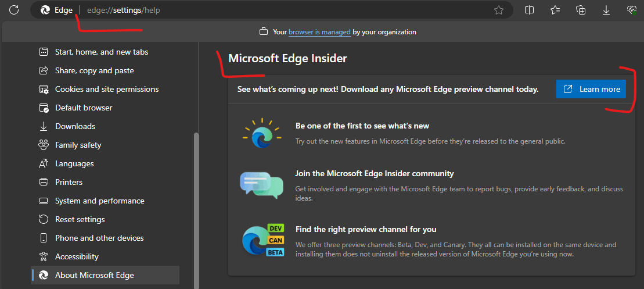Click the Family safety icon
The width and height of the screenshot is (644, 289).
tap(44, 145)
